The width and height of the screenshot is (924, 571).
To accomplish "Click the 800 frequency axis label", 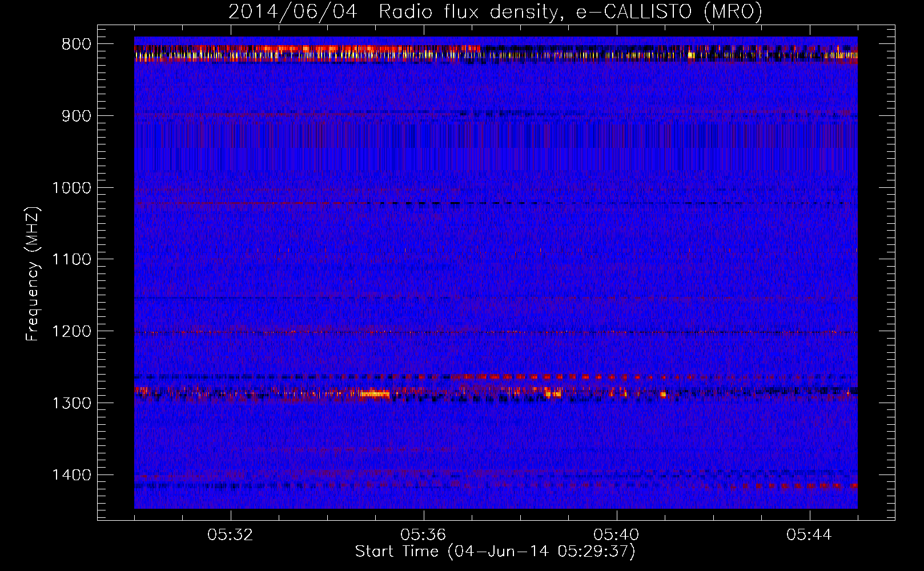I will tap(77, 44).
